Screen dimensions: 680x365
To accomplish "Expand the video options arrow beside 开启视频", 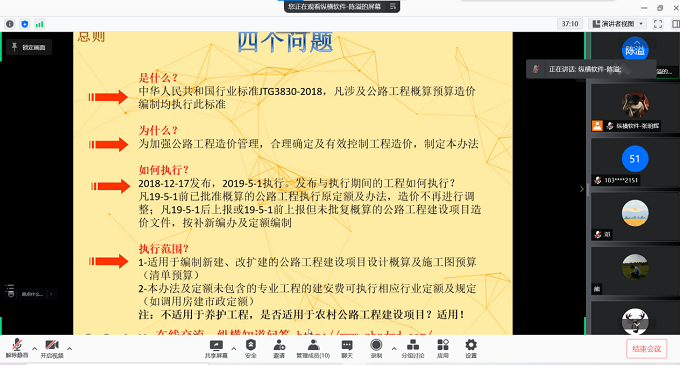I will coord(69,349).
